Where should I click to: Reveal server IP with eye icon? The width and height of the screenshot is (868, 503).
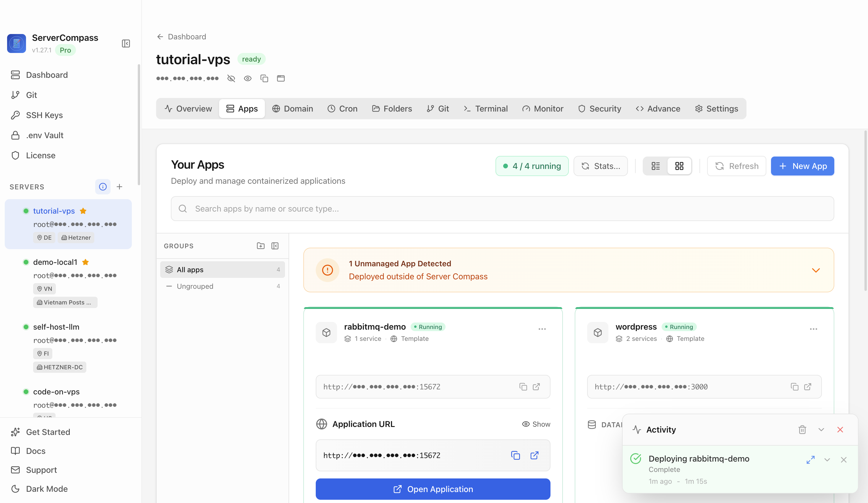248,78
